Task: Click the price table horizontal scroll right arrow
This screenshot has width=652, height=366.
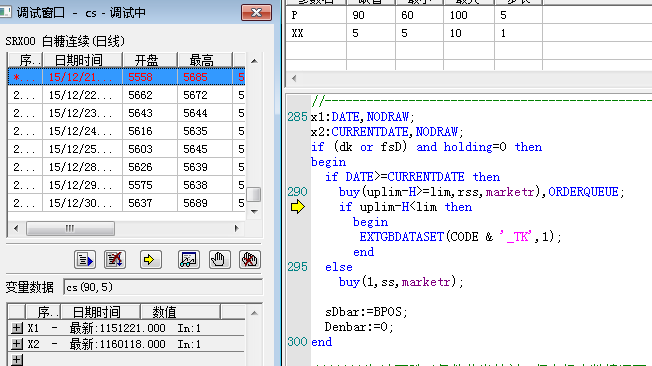Action: pyautogui.click(x=237, y=228)
